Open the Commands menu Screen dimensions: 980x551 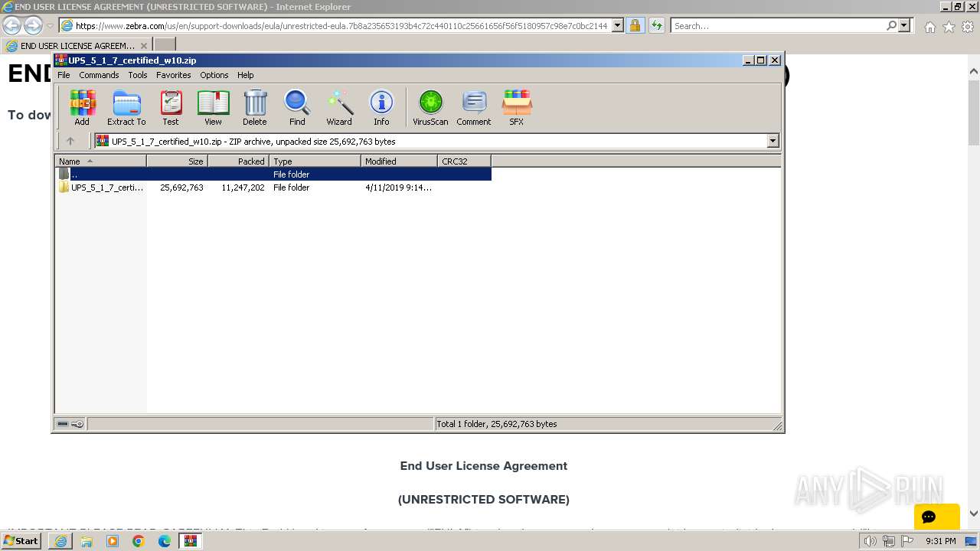pyautogui.click(x=99, y=75)
